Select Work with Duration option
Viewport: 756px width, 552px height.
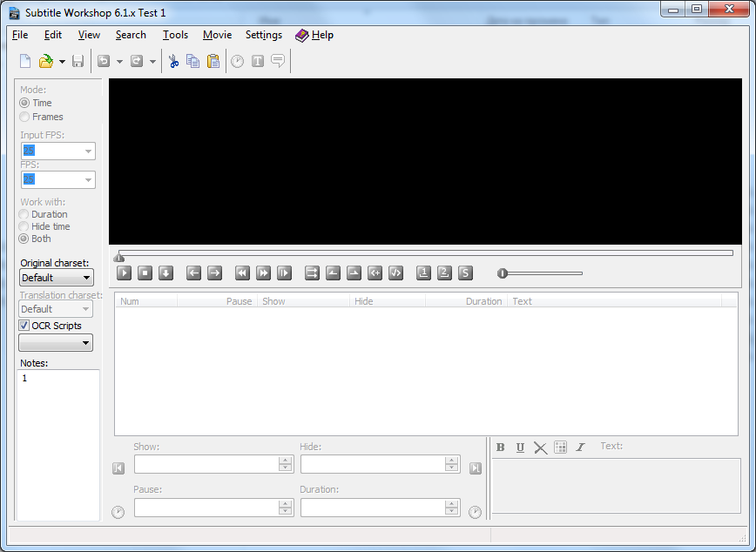[24, 214]
